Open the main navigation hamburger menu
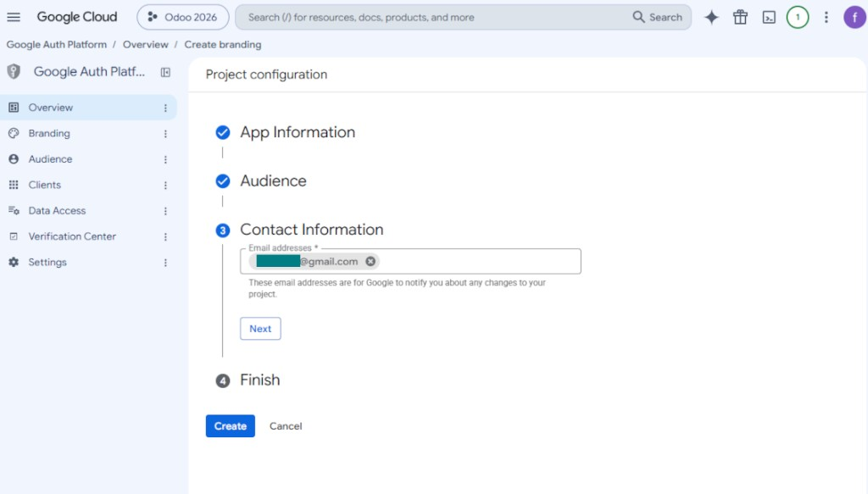The height and width of the screenshot is (494, 868). click(14, 17)
